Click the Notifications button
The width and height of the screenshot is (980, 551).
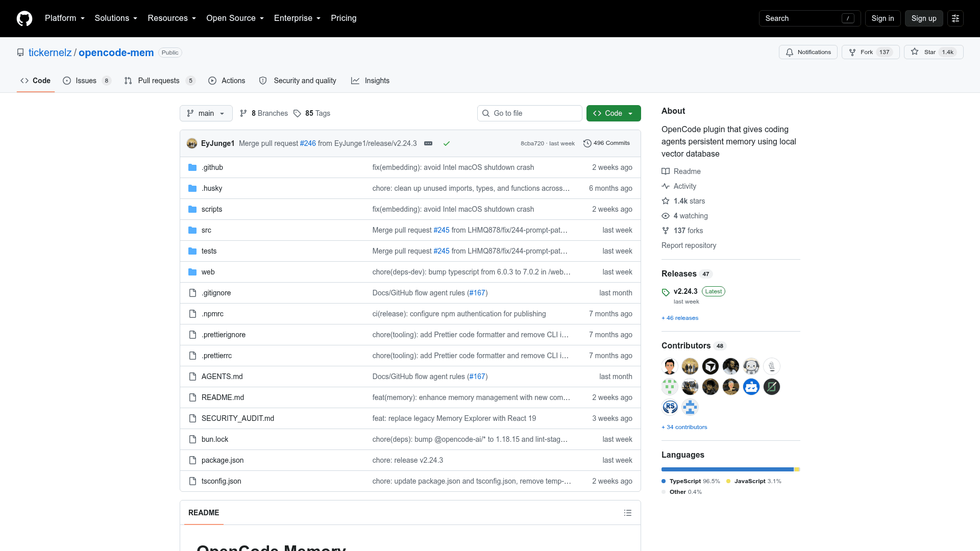click(808, 52)
